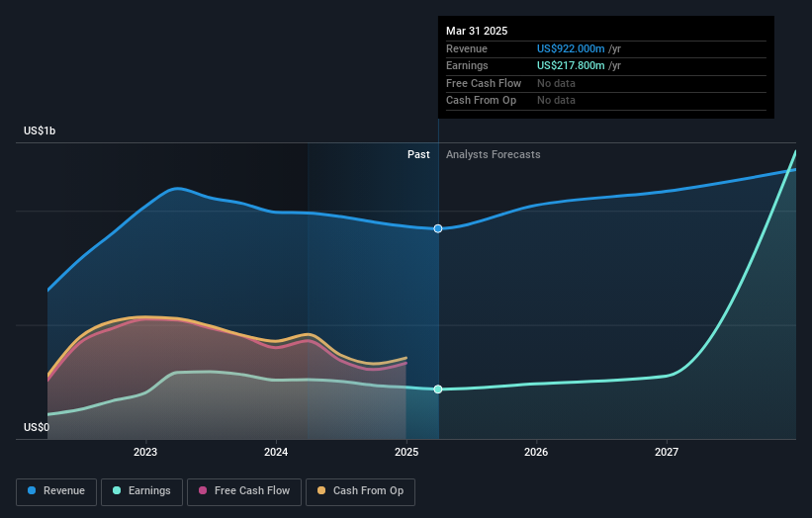812x518 pixels.
Task: Click the 2026 x-axis label
Action: click(x=536, y=453)
